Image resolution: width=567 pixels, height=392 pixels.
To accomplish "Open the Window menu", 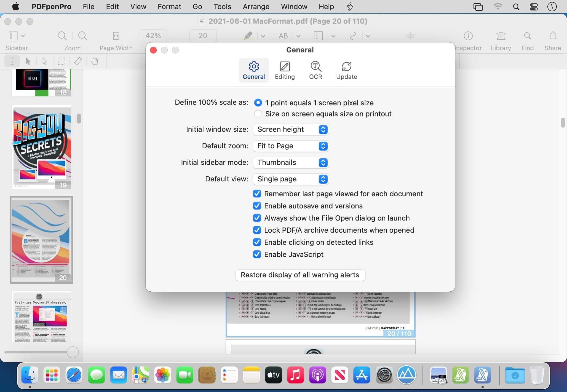I will click(294, 7).
